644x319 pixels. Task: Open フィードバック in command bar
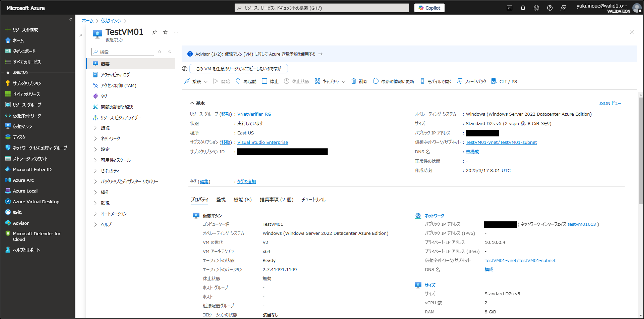471,81
